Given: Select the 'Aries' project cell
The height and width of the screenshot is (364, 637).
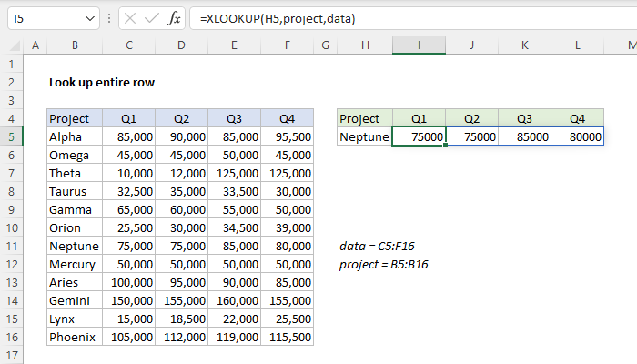Looking at the screenshot, I should (x=75, y=282).
